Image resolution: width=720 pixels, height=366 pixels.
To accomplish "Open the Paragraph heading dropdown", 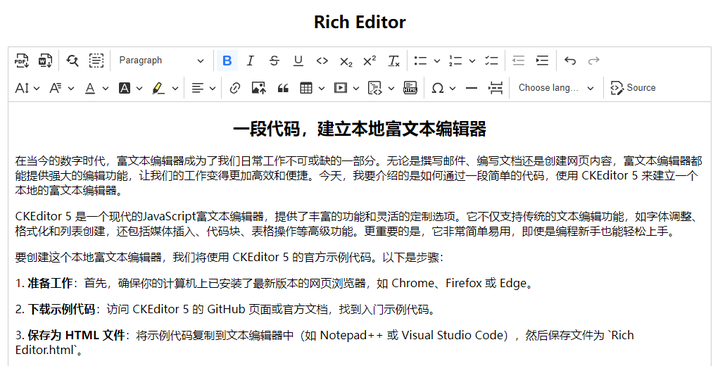I will coord(161,60).
